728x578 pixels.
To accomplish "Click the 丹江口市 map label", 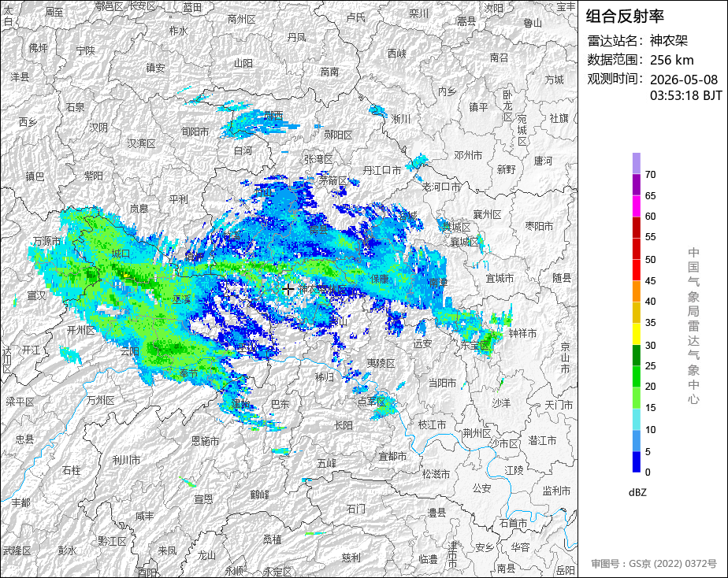I will coord(381,170).
